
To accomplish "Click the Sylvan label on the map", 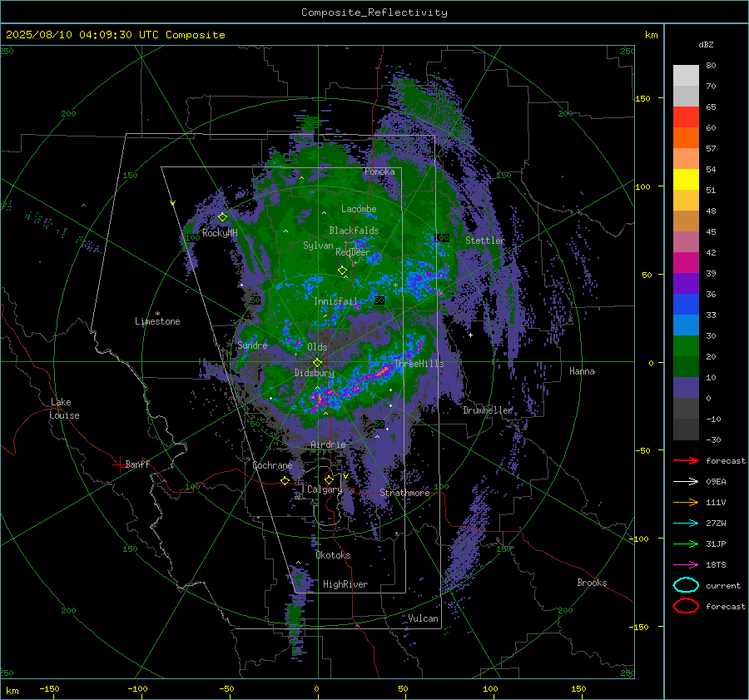I will tap(318, 246).
